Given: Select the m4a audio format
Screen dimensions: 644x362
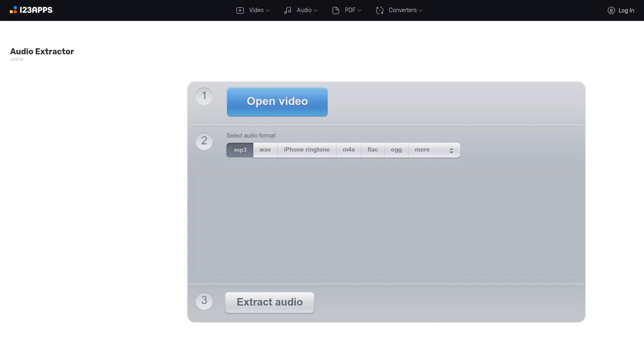Looking at the screenshot, I should point(348,149).
